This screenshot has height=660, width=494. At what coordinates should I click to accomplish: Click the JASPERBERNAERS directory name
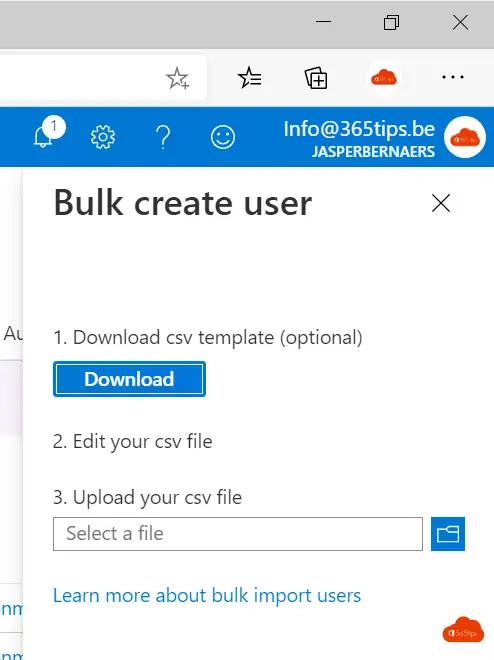(373, 152)
